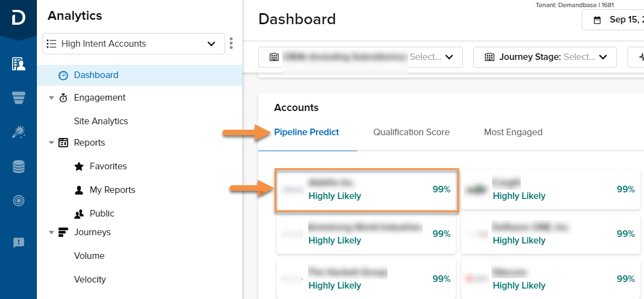The width and height of the screenshot is (644, 299).
Task: Click the Demandbase D logo icon
Action: click(x=19, y=18)
